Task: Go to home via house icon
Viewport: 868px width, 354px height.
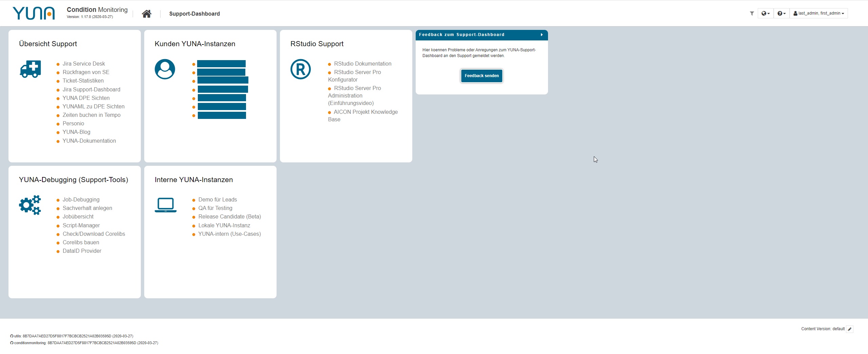Action: click(x=147, y=14)
